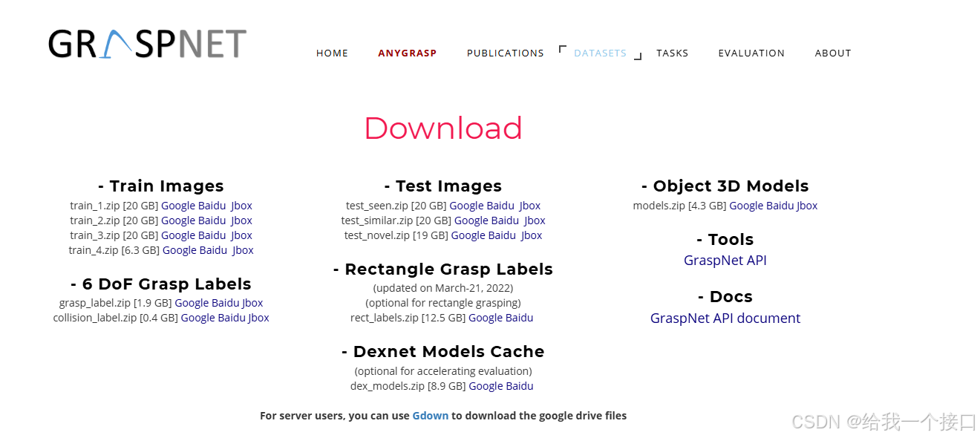
Task: Click the Docs heading
Action: point(725,297)
